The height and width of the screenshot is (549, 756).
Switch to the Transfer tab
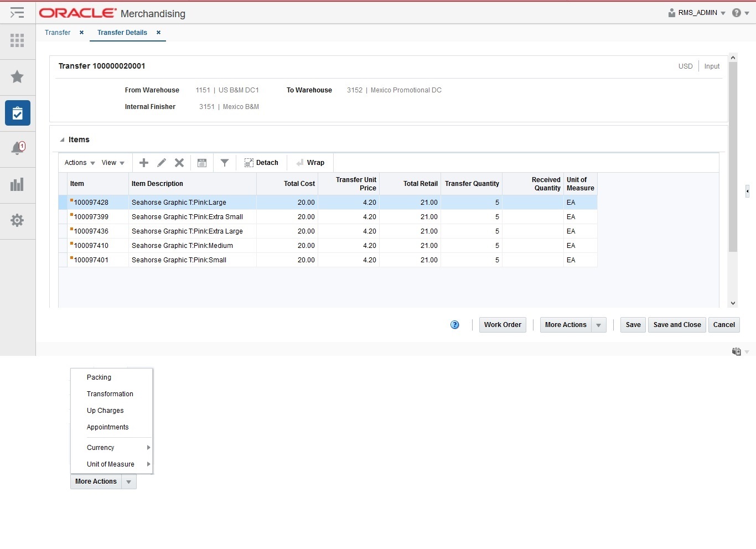58,33
